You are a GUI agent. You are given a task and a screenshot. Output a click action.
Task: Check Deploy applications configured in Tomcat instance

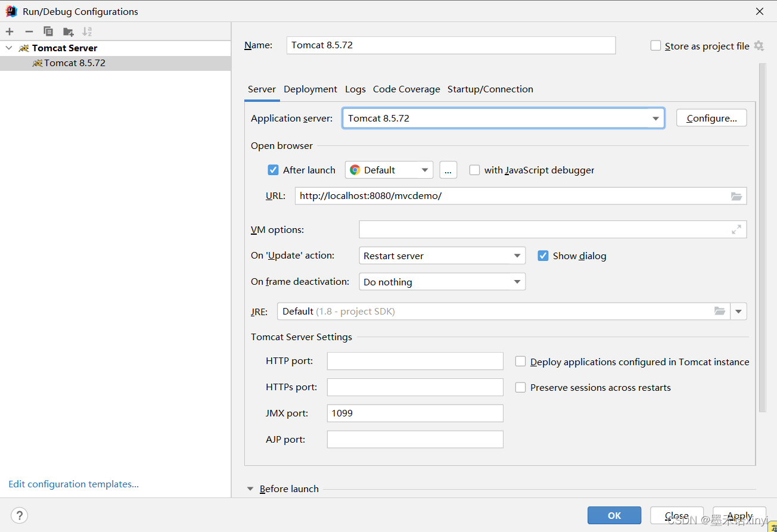pos(520,362)
